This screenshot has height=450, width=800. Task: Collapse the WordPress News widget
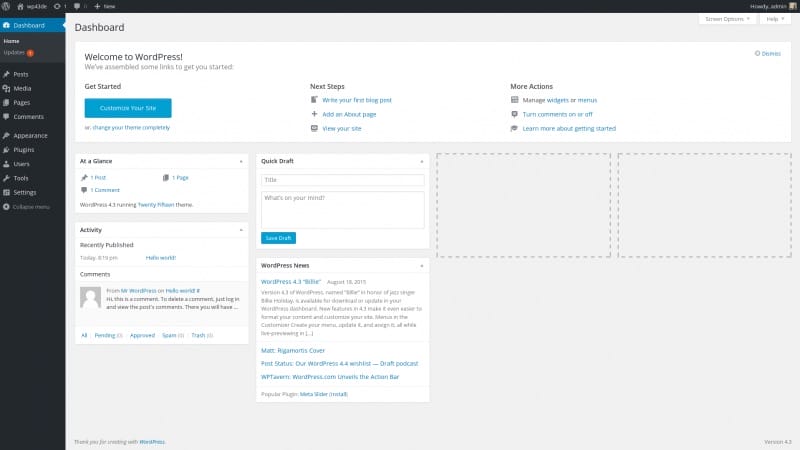(x=422, y=265)
